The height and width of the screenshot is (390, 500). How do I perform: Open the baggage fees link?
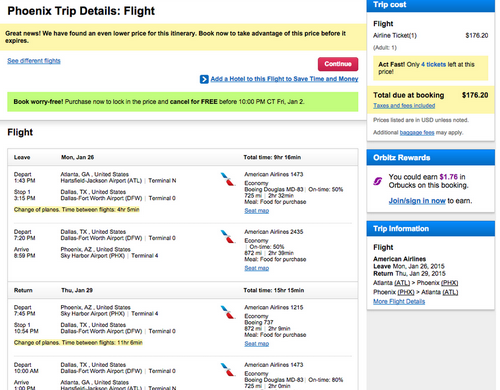click(x=417, y=133)
